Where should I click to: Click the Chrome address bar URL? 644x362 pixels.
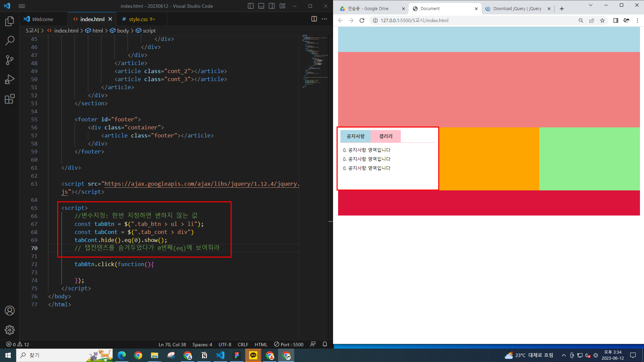[x=414, y=20]
